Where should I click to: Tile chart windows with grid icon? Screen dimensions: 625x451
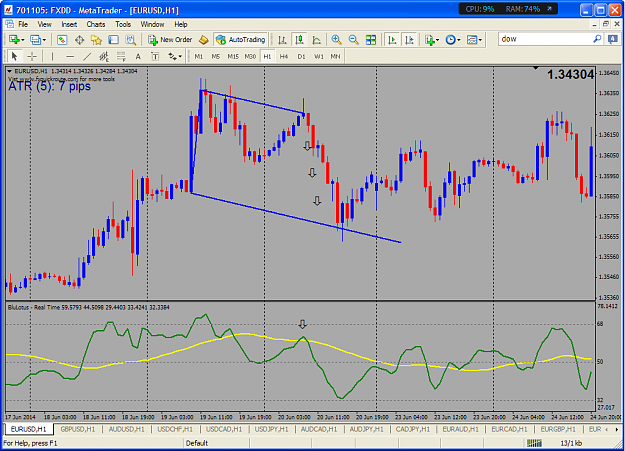(371, 39)
